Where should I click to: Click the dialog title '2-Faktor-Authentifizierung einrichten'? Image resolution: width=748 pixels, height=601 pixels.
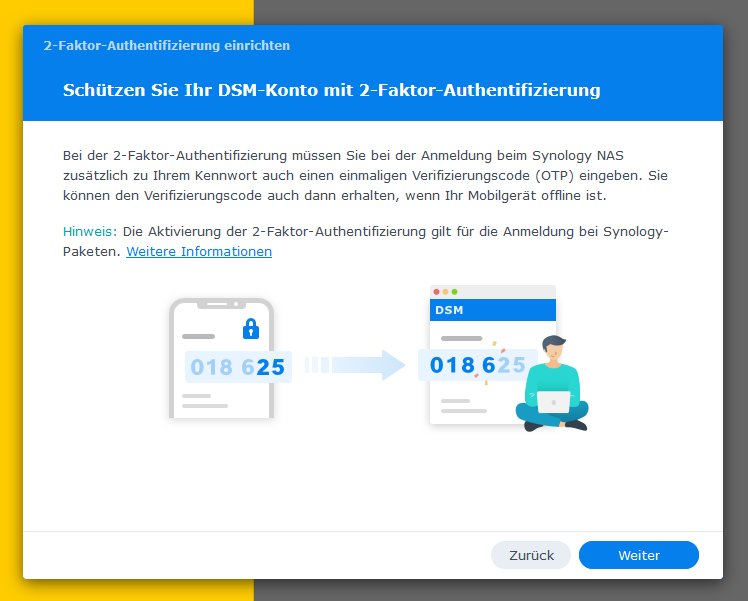[x=167, y=46]
